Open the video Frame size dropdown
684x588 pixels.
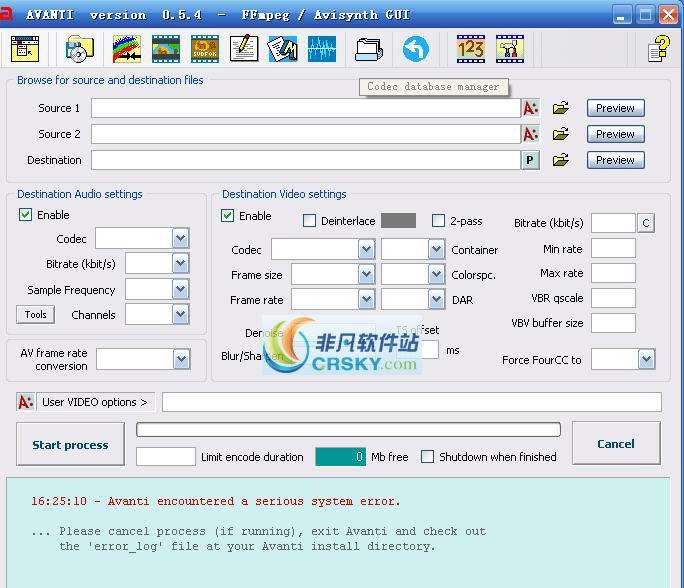[366, 274]
